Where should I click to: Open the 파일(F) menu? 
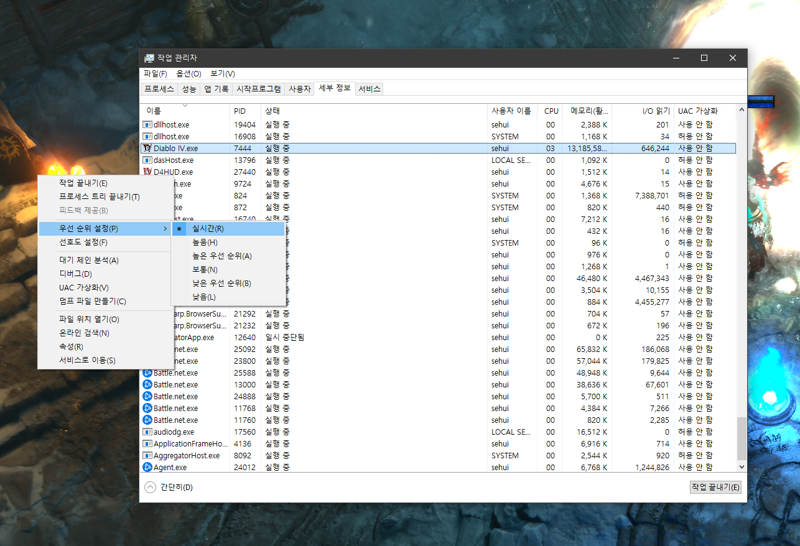click(x=155, y=73)
